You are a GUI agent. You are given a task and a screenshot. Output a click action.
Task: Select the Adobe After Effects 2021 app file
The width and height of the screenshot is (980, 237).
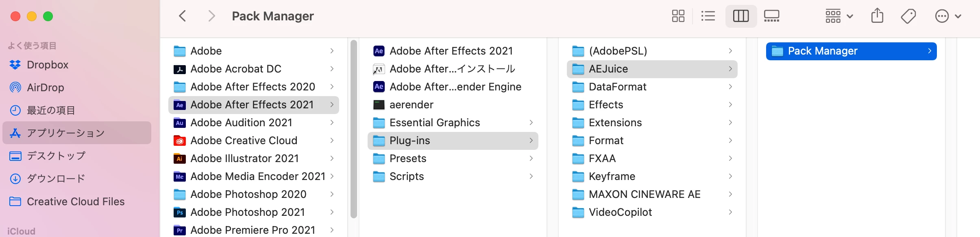(x=451, y=51)
